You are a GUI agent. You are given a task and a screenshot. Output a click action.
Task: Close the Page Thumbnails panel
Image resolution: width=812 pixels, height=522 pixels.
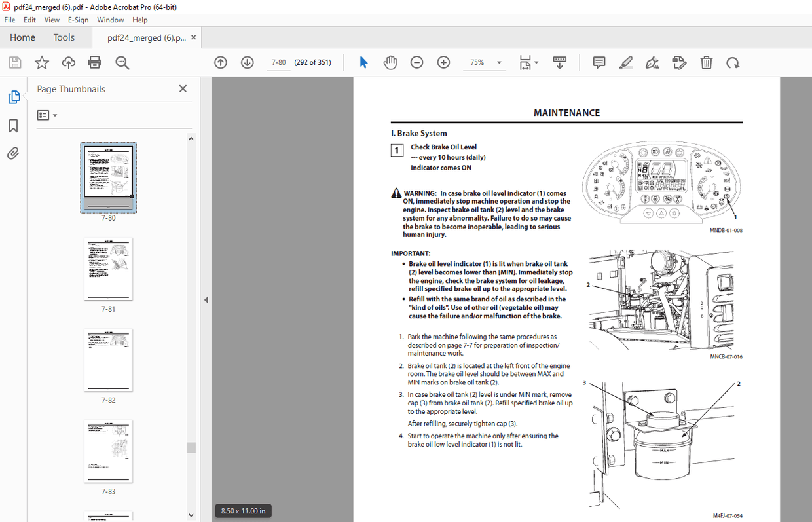(183, 88)
